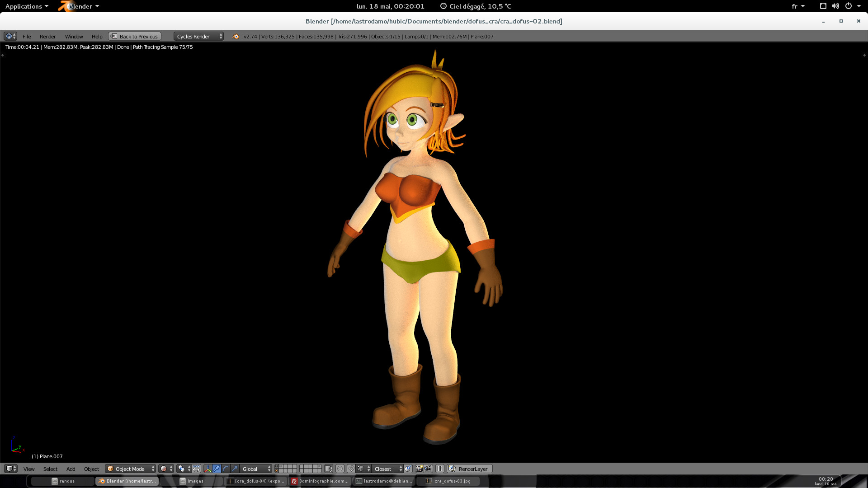
Task: Toggle snap magnet during transform
Action: [x=351, y=469]
